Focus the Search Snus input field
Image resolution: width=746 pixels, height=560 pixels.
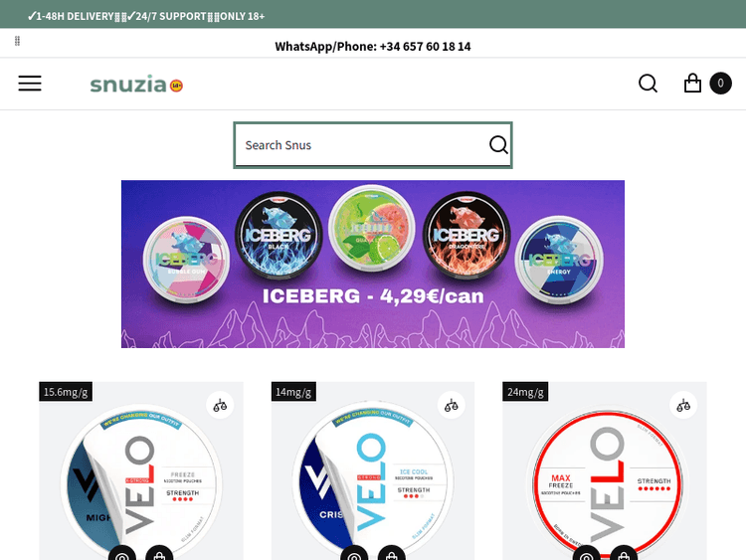click(362, 145)
